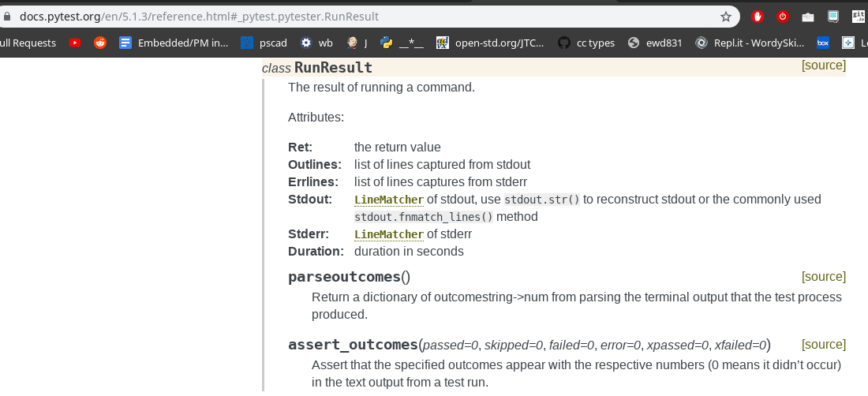Viewport: 868px width, 396px height.
Task: Click the Duration: attribute label
Action: (x=316, y=251)
